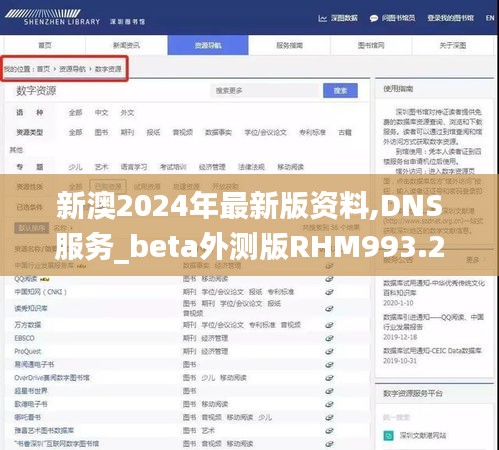Open the link icon in OverDrive row
Viewport: 499px width, 450px height.
click(x=329, y=378)
